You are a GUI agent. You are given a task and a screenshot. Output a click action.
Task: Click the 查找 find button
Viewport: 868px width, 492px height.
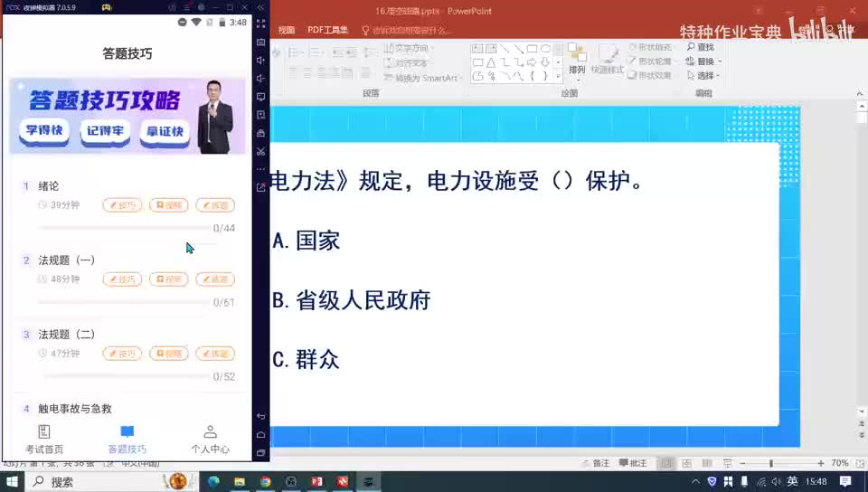(701, 47)
